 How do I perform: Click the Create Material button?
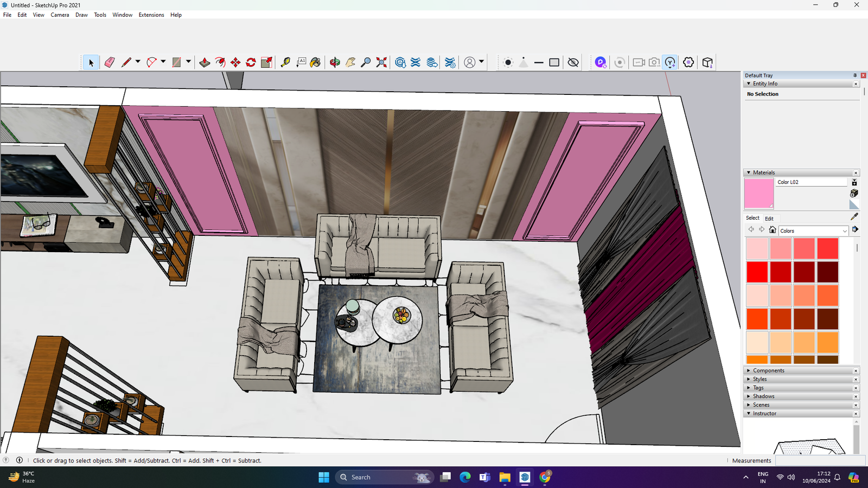point(854,193)
